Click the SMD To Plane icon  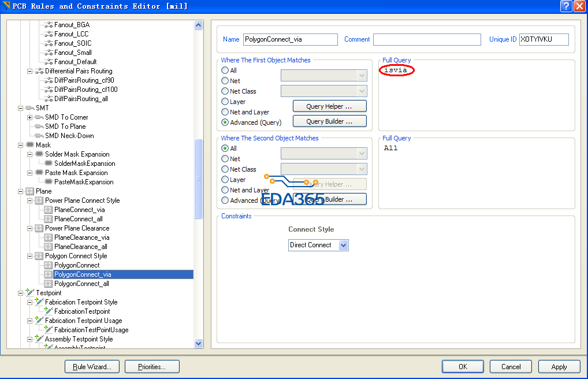39,127
